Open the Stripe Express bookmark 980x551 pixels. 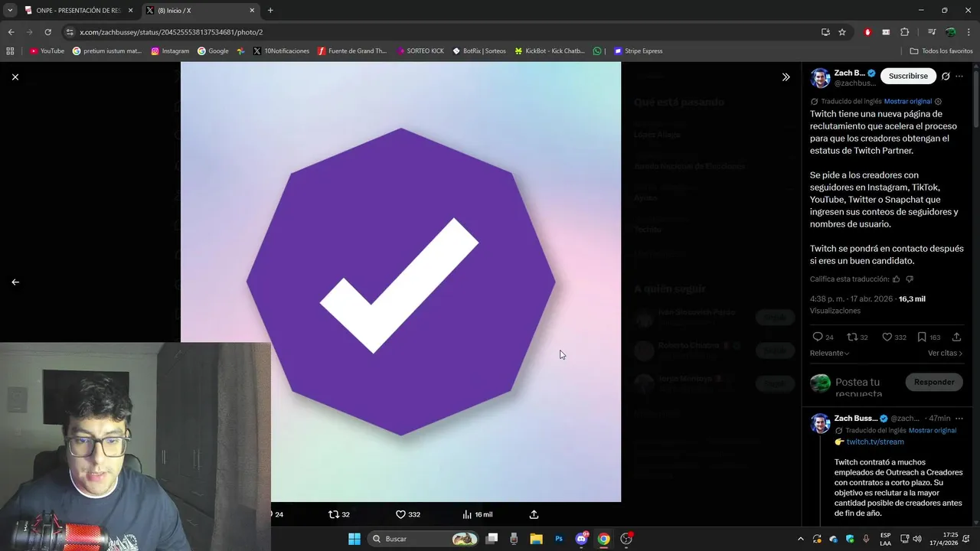(638, 51)
